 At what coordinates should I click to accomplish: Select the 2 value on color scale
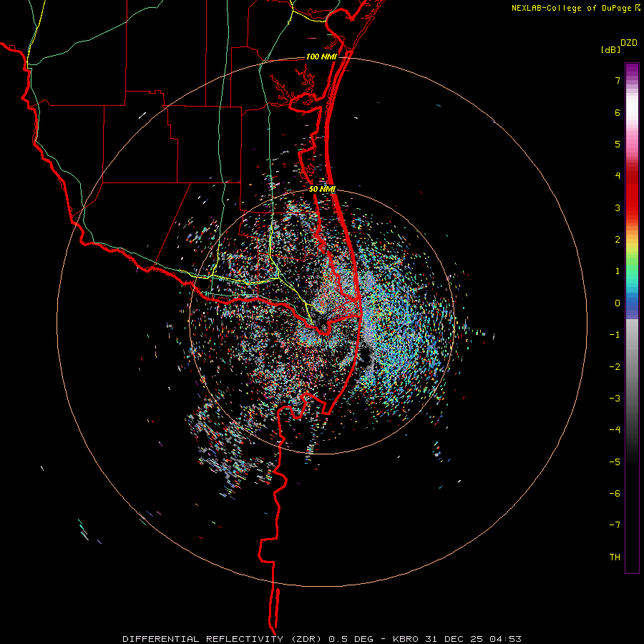[618, 240]
